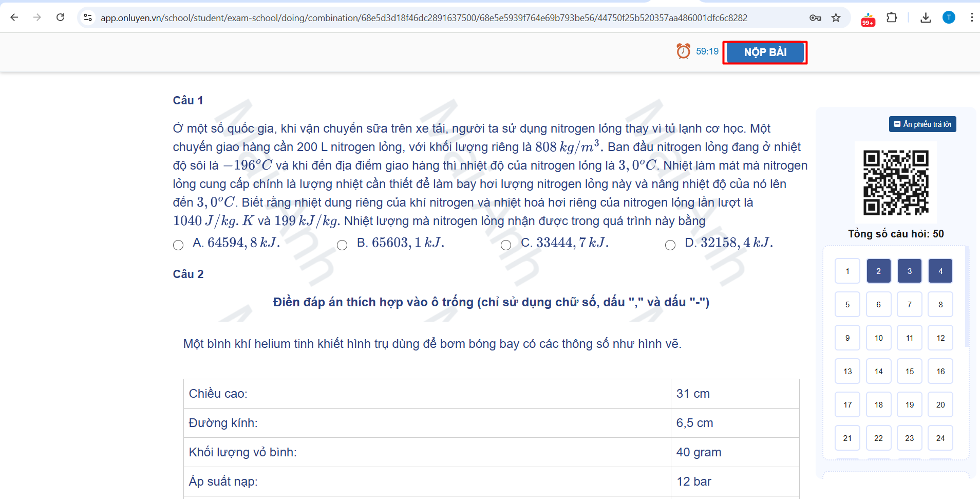This screenshot has height=499, width=980.
Task: Open the saved passwords key icon
Action: tap(815, 18)
